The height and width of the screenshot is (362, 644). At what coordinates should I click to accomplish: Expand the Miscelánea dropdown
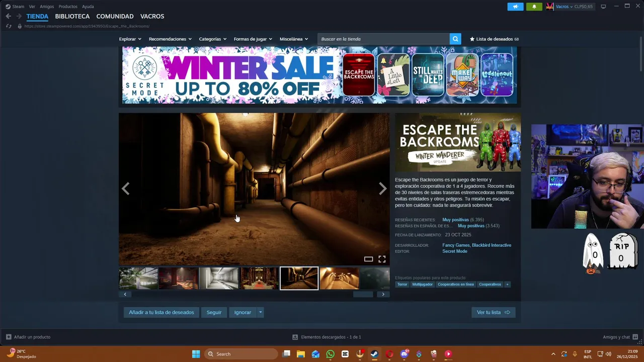(x=294, y=39)
